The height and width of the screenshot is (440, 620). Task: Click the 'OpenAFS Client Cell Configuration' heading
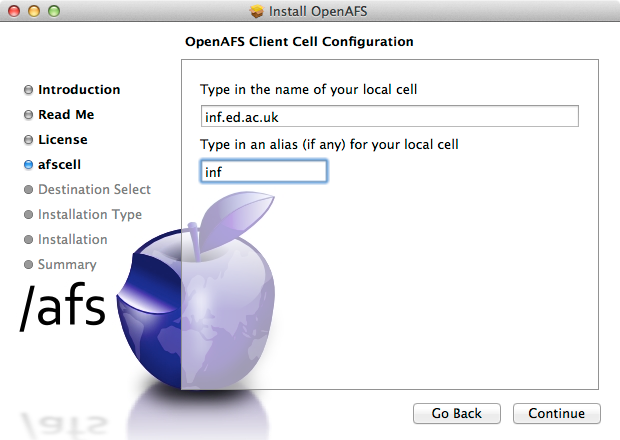point(299,42)
